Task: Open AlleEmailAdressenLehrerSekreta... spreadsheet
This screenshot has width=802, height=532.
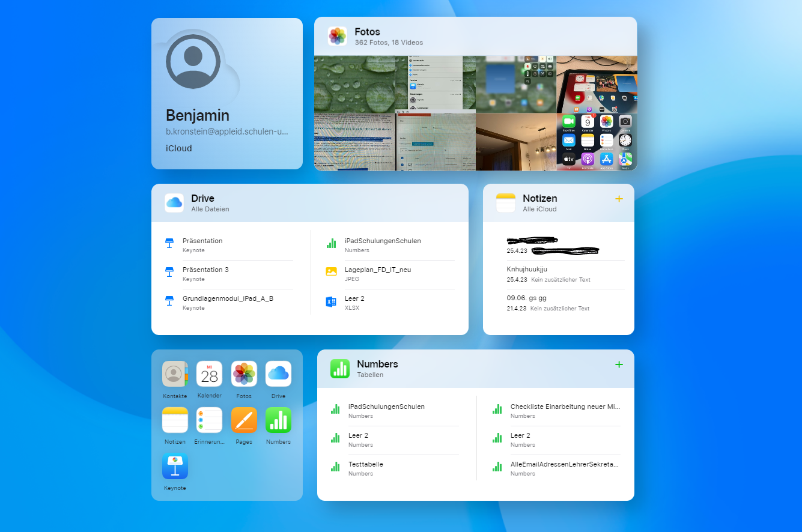Action: [556, 469]
